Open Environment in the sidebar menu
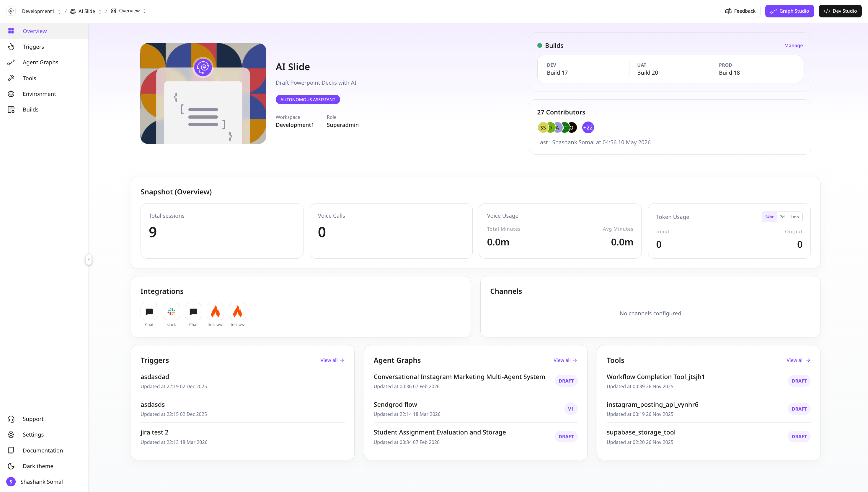Viewport: 868px width, 492px height. click(44, 94)
